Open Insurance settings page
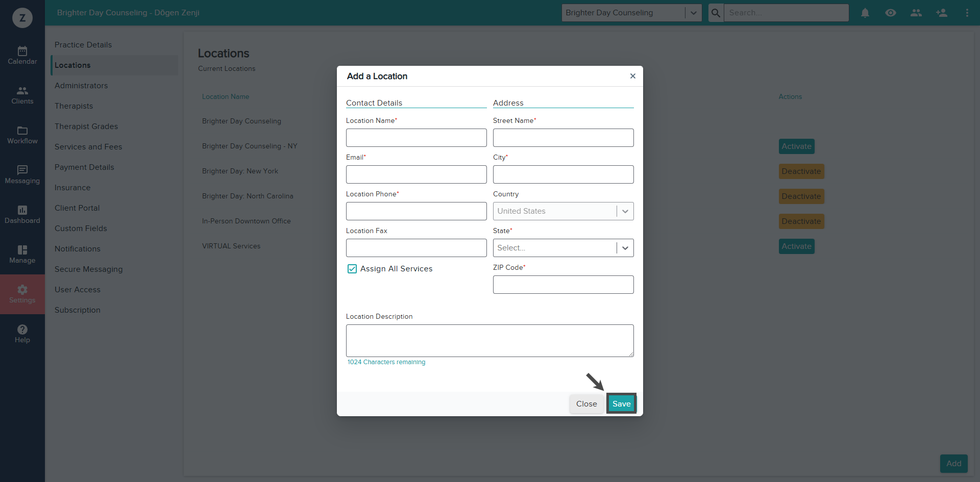Screen dimensions: 980x482 click(x=72, y=188)
